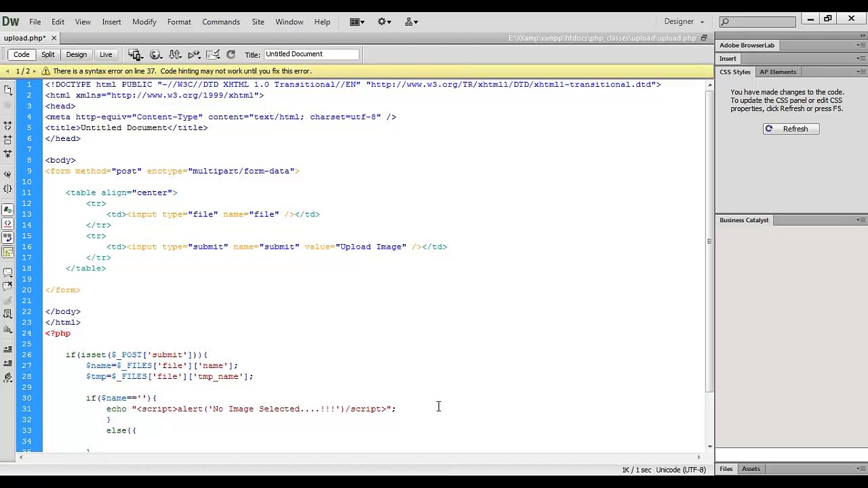Click the Refresh button in CSS panel
The image size is (868, 488).
pyautogui.click(x=791, y=129)
